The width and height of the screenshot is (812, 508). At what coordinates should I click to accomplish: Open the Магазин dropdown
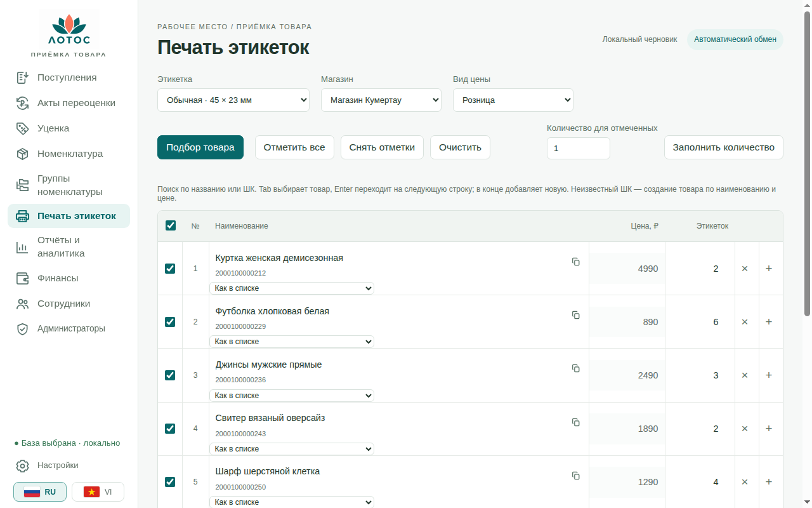[381, 100]
